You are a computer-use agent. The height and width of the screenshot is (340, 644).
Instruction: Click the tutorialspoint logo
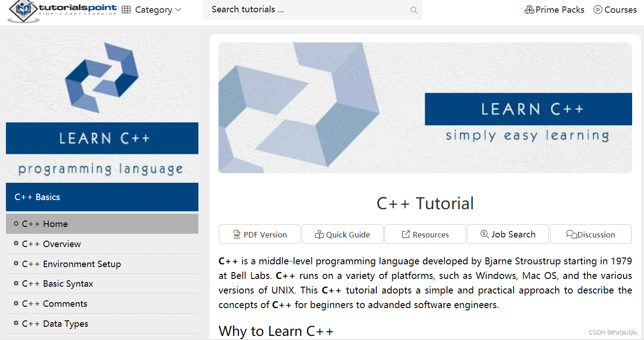[x=62, y=10]
